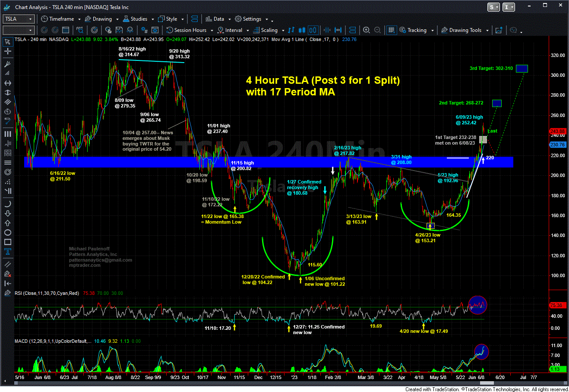The height and width of the screenshot is (392, 569).
Task: Click 3rd Target blue box on chart
Action: coord(522,68)
